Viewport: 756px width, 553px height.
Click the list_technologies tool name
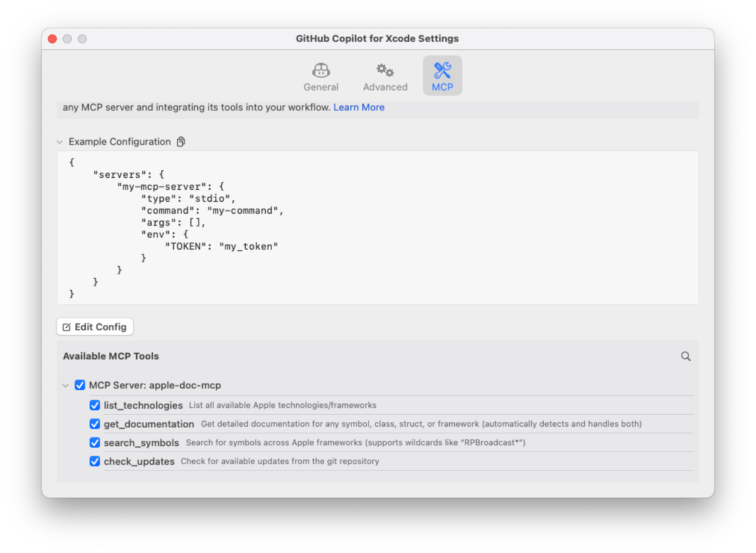coord(143,405)
